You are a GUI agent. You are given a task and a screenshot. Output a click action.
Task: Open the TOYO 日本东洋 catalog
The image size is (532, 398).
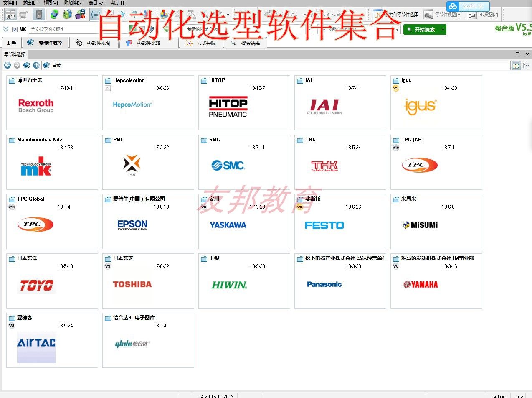pos(52,281)
